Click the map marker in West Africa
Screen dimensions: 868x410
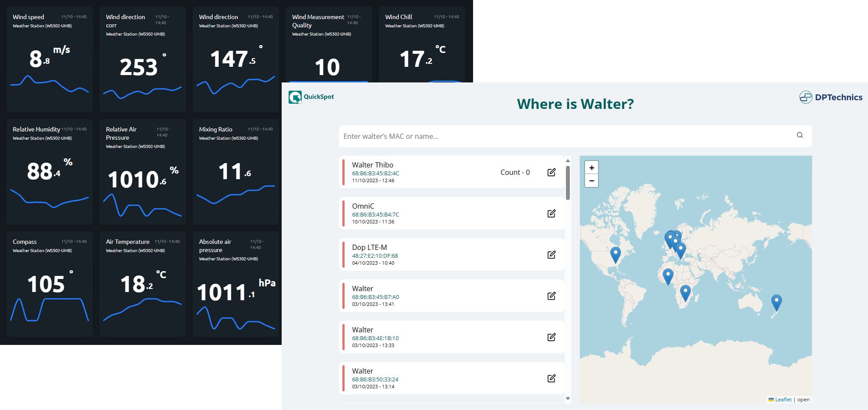(x=668, y=277)
